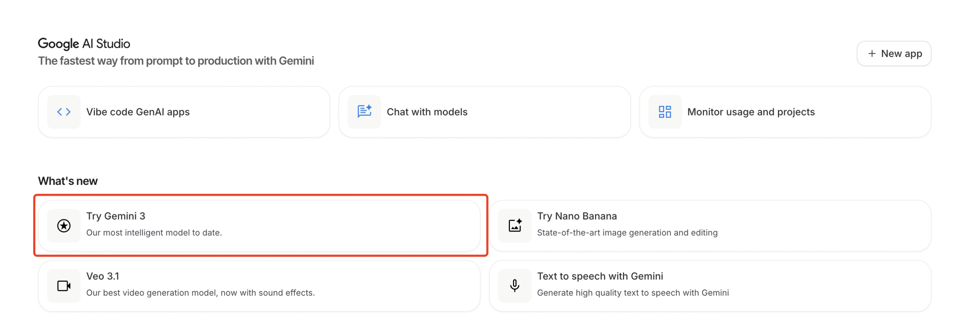Viewport: 980px width, 332px height.
Task: Select the Try Gemini 3 title
Action: coord(116,216)
